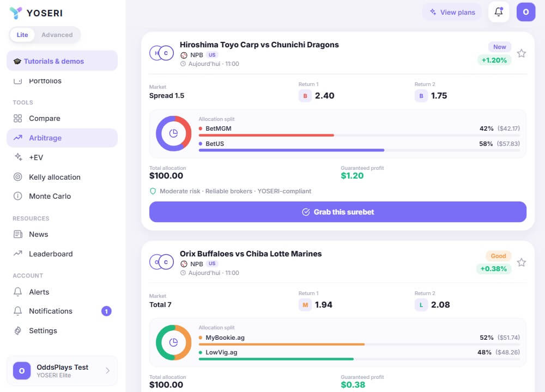Screen dimensions: 545x392
Task: Click the $1.20 guaranteed profit value
Action: point(352,176)
